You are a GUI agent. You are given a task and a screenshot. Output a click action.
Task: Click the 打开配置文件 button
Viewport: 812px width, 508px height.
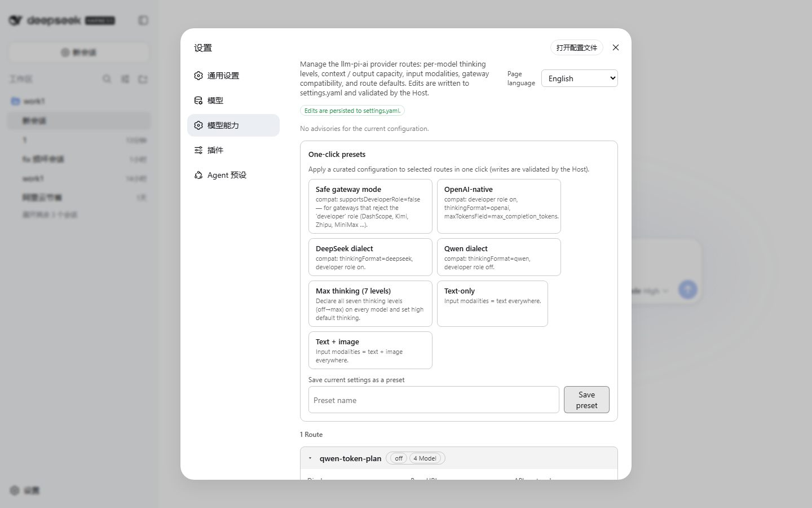click(577, 47)
